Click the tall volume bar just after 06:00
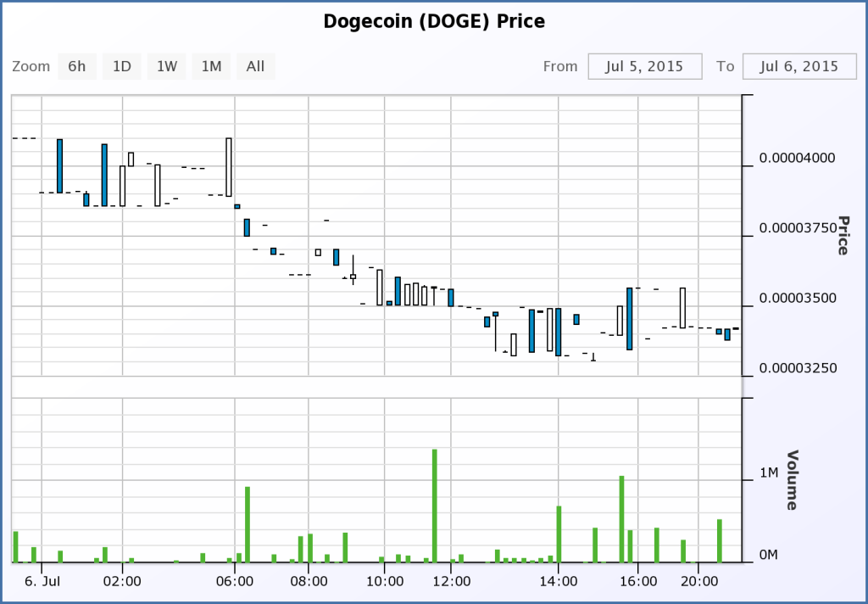Screen dimensions: 868x604 coord(248,525)
